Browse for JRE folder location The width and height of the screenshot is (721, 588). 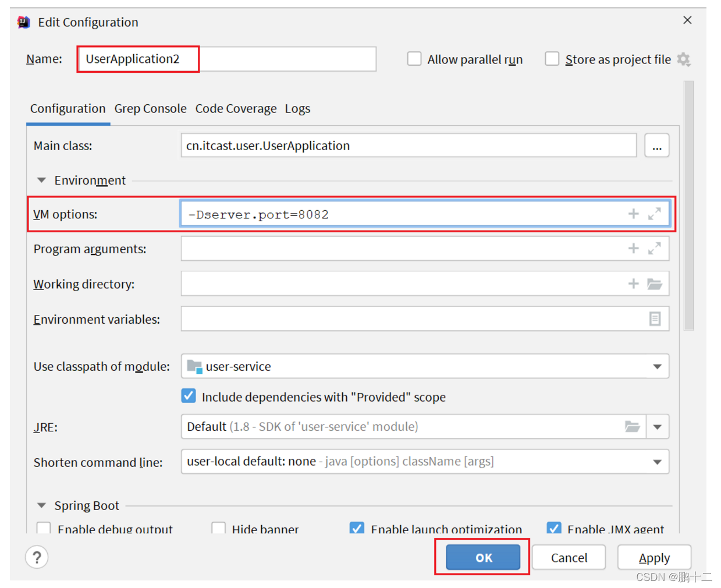[x=633, y=427]
